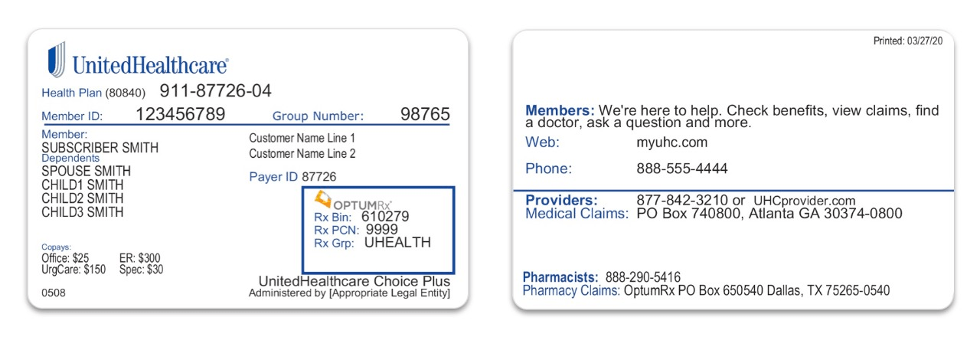Click the SPOUSE SMITH dependent name

point(86,171)
